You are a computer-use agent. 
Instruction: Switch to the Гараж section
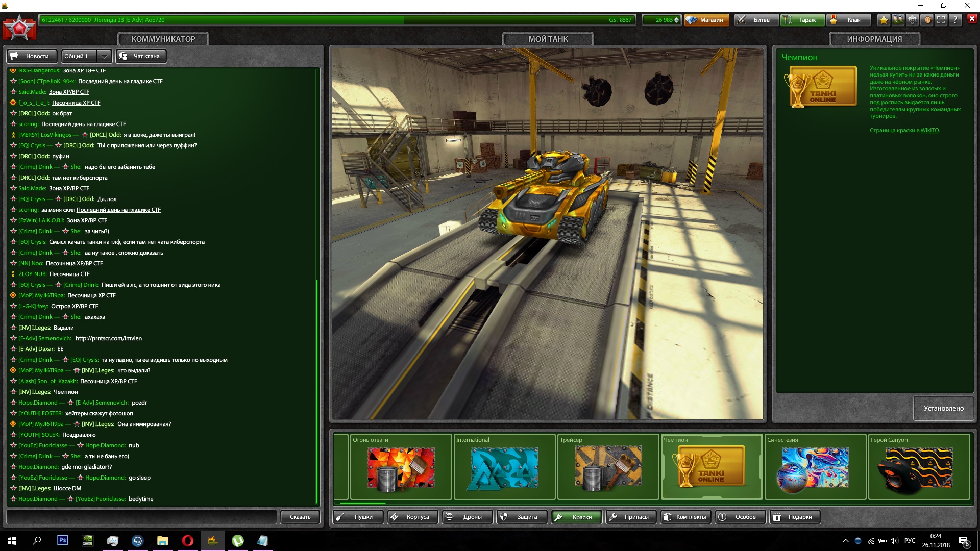click(x=802, y=20)
